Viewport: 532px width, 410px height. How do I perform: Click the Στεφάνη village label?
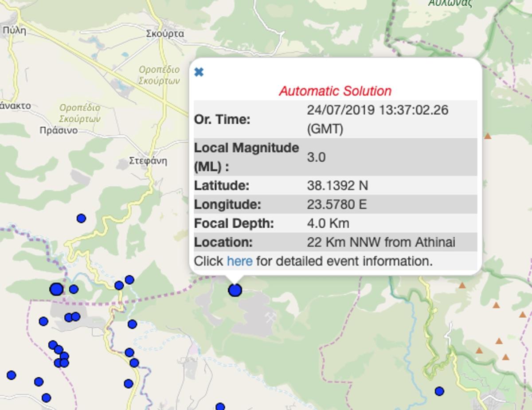pos(148,160)
